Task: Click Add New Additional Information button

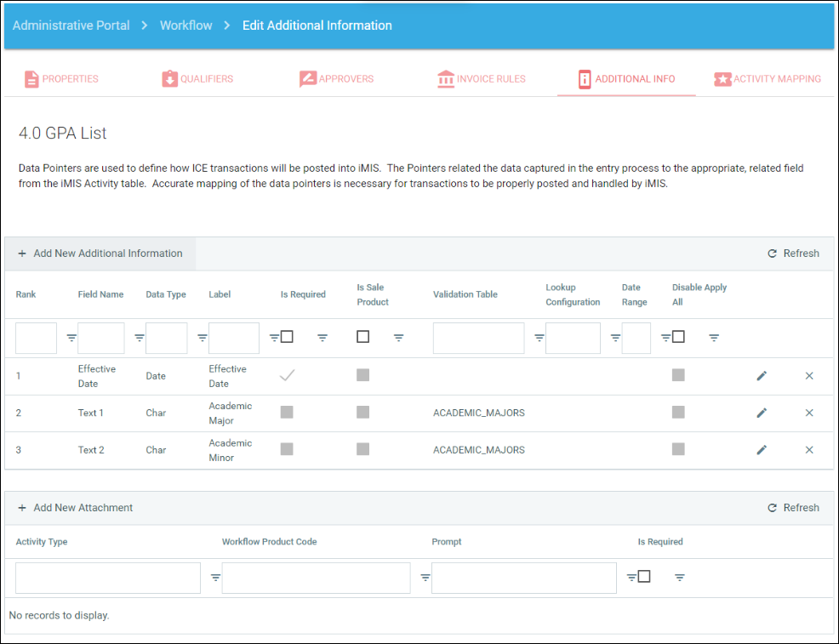Action: [x=100, y=254]
